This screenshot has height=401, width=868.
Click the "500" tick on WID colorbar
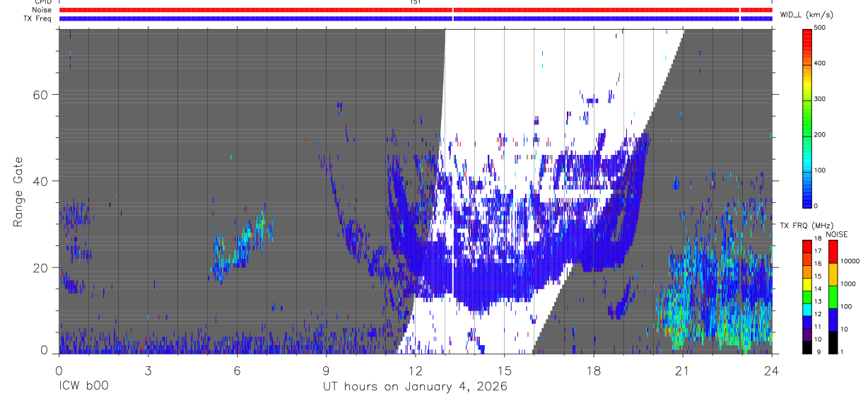point(821,28)
